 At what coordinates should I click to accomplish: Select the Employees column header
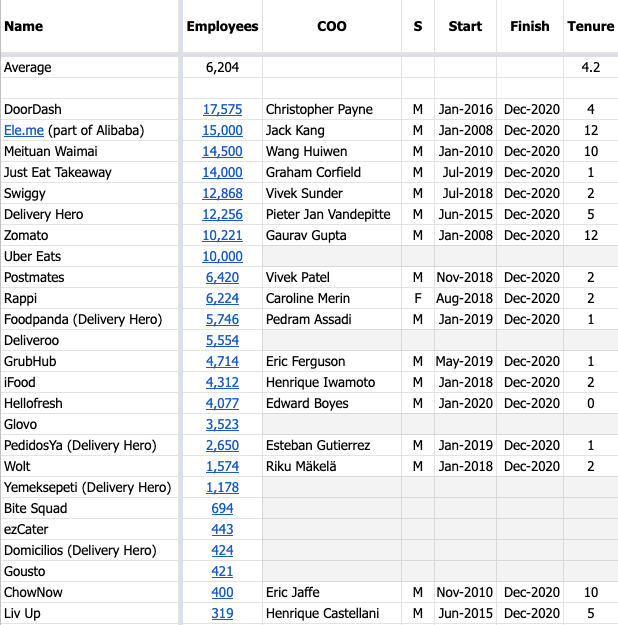222,26
